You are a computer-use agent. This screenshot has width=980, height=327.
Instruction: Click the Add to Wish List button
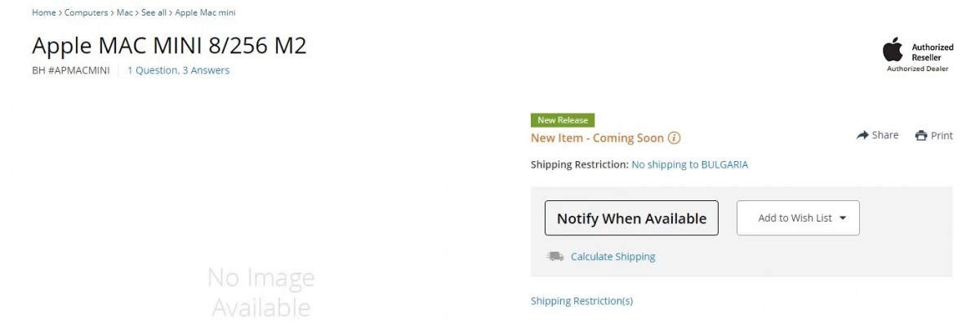tap(798, 218)
